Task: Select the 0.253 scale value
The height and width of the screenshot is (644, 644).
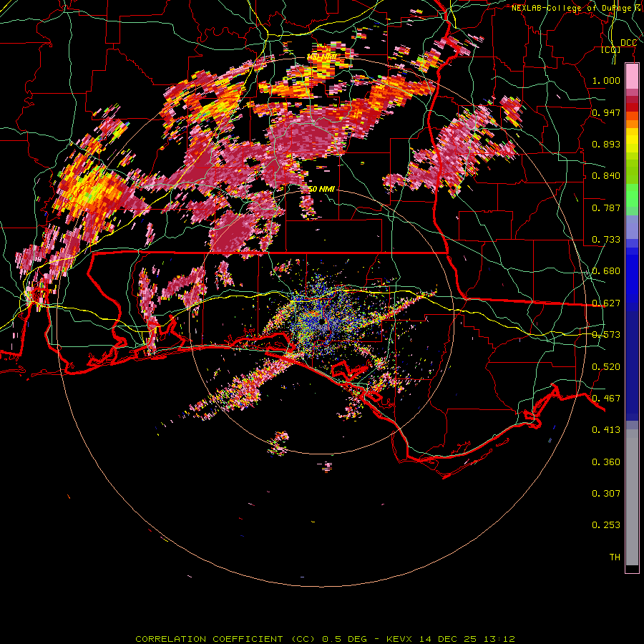Action: (606, 525)
